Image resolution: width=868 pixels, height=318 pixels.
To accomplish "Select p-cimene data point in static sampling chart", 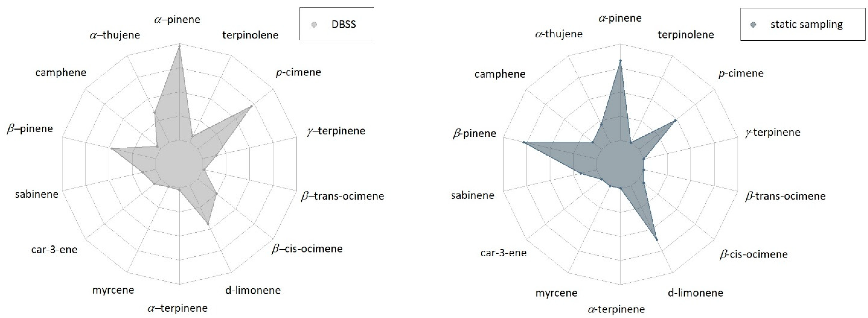I will click(675, 120).
